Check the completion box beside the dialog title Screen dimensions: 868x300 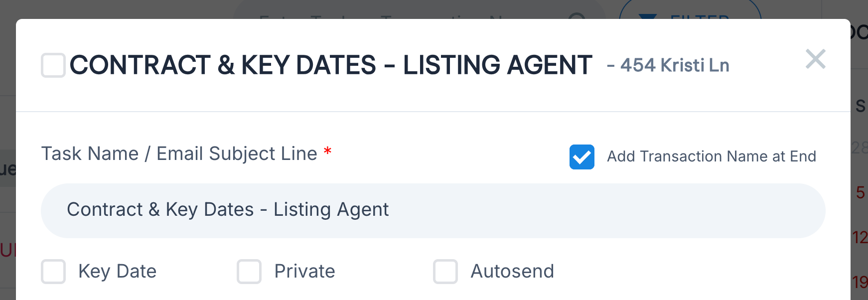click(53, 65)
